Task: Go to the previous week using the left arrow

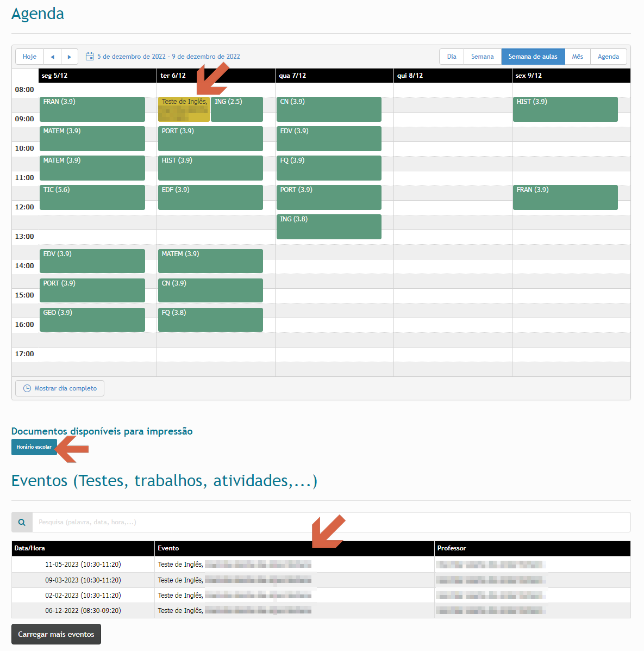Action: (x=52, y=57)
